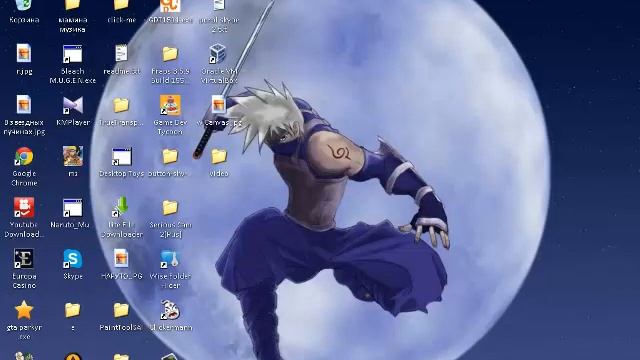Open the click-me folder

tap(121, 6)
